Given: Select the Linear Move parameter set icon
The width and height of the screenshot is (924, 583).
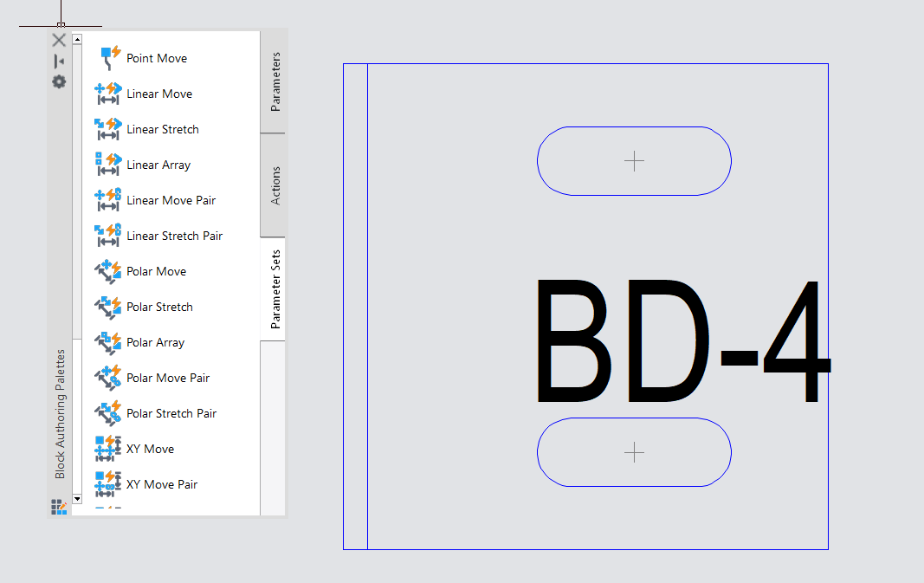Looking at the screenshot, I should tap(108, 94).
